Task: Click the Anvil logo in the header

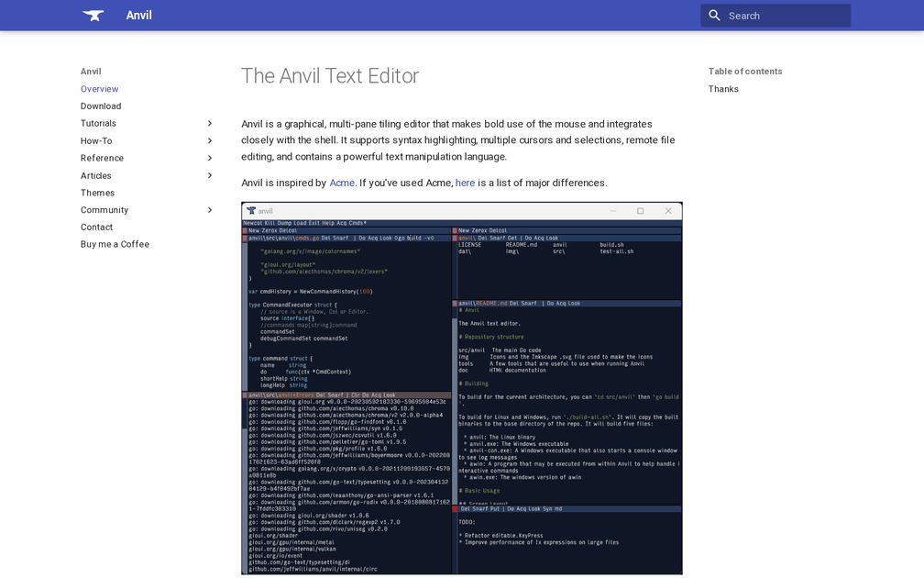Action: tap(93, 16)
